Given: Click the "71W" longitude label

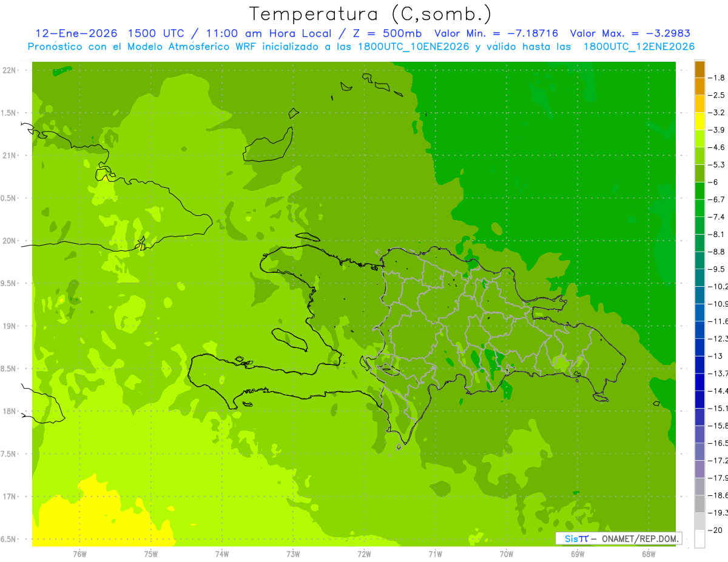Looking at the screenshot, I should tap(435, 554).
